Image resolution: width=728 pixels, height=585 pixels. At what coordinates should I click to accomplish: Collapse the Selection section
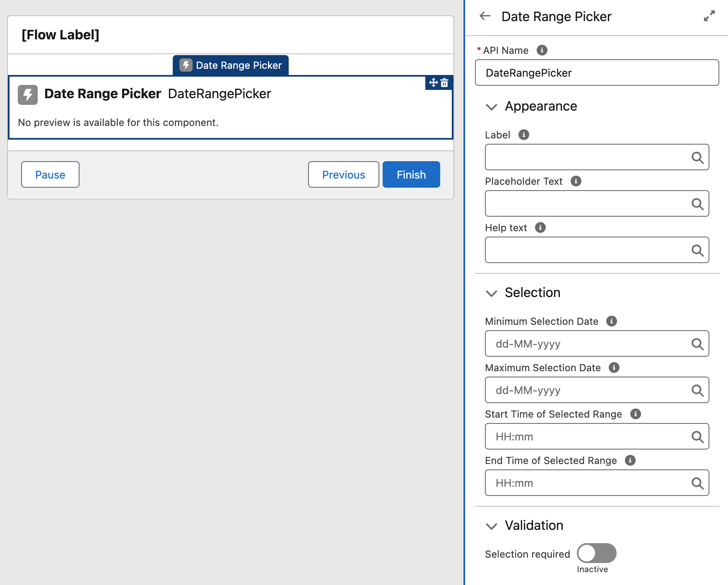(492, 293)
